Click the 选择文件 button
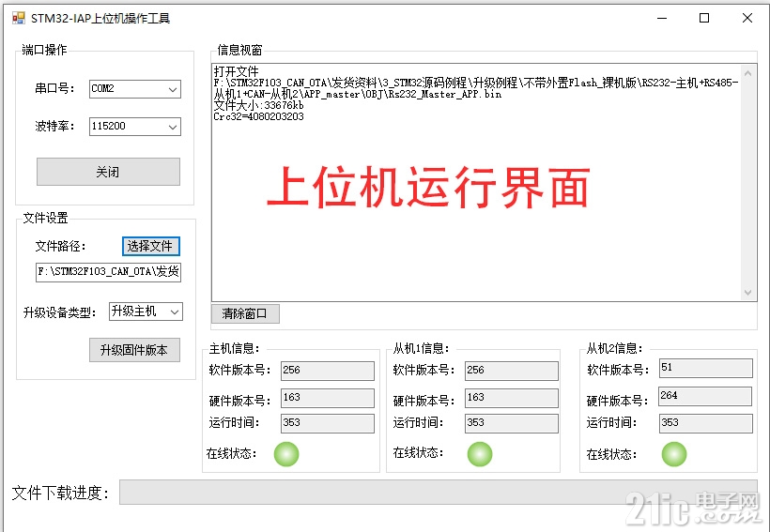This screenshot has height=532, width=770. coord(151,246)
